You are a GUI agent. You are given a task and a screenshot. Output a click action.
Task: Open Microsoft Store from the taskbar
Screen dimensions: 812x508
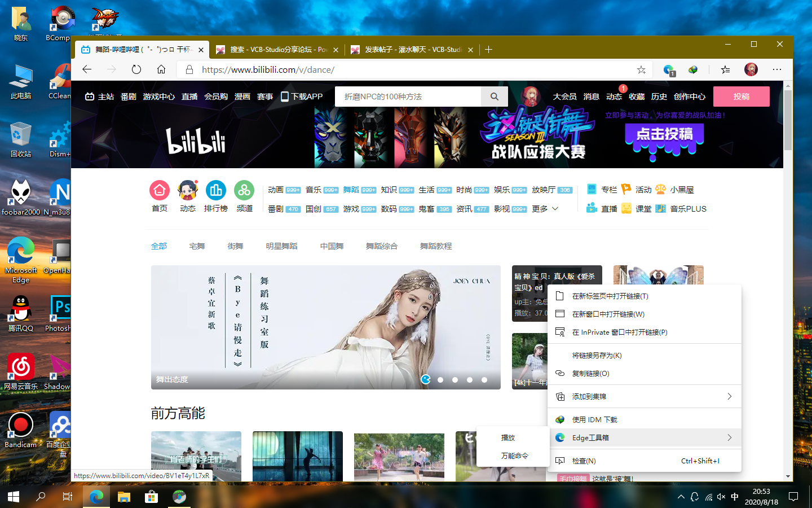click(151, 497)
